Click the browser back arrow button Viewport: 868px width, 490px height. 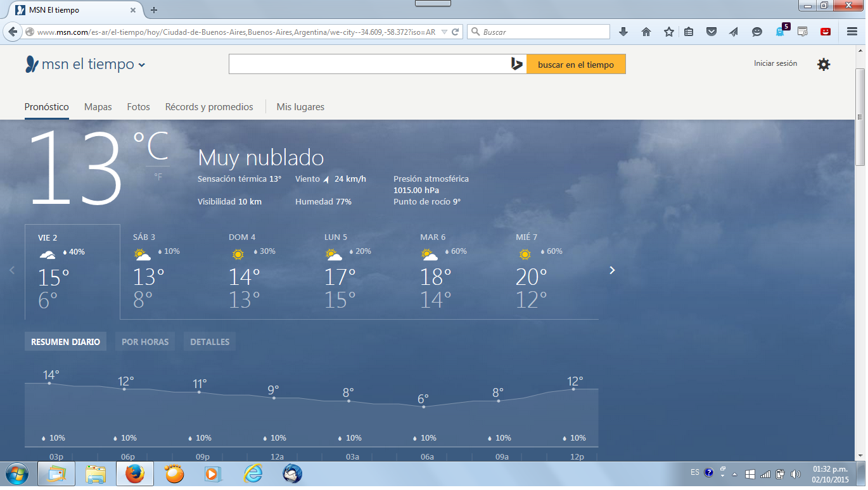(x=13, y=32)
